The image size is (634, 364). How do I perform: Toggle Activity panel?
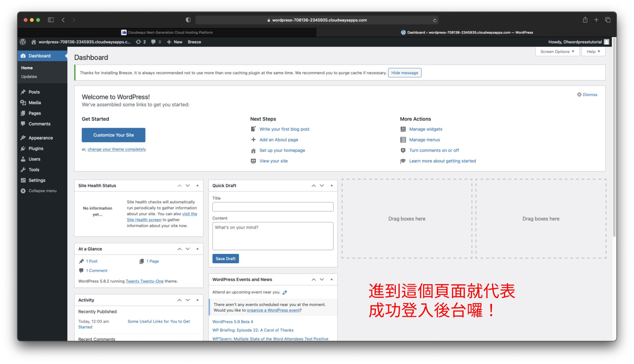(197, 300)
